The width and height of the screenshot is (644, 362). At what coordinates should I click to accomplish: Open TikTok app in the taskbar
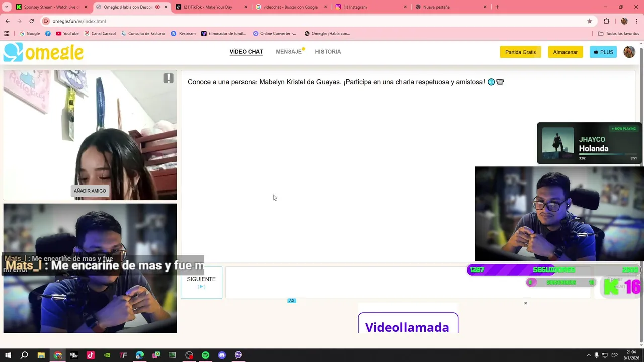(x=91, y=355)
